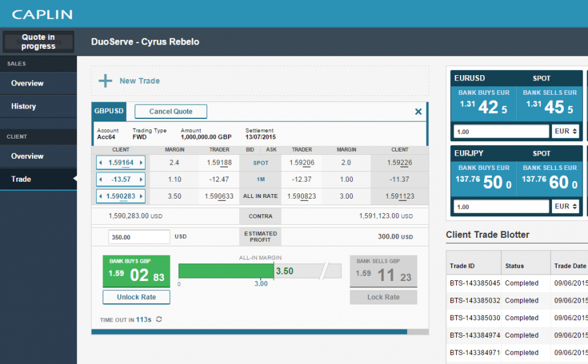
Task: Click trader bid rate 1.59188
Action: pos(220,163)
